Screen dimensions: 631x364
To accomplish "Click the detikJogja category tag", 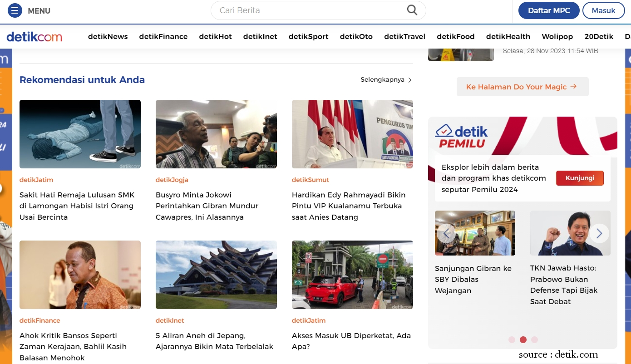I will click(x=172, y=180).
